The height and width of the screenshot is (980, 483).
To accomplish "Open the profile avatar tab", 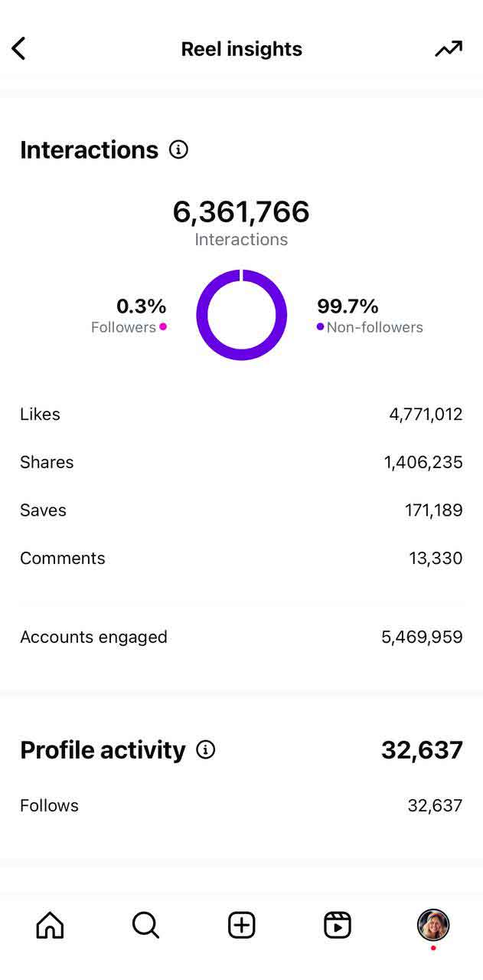I will pyautogui.click(x=433, y=925).
